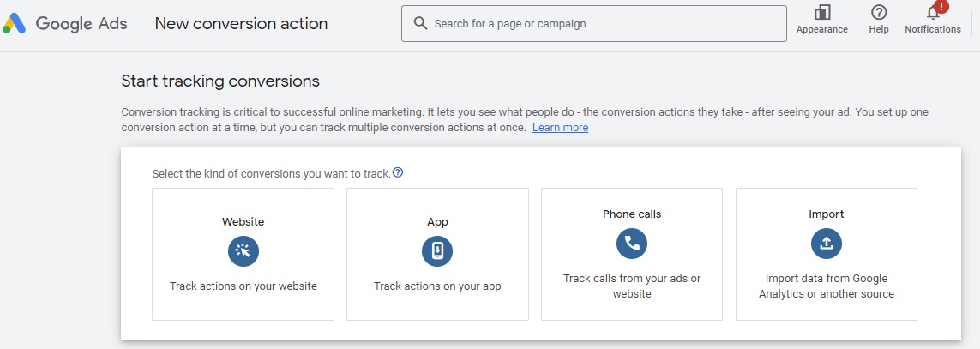Viewport: 980px width, 349px height.
Task: Click the Notifications text label
Action: [933, 29]
